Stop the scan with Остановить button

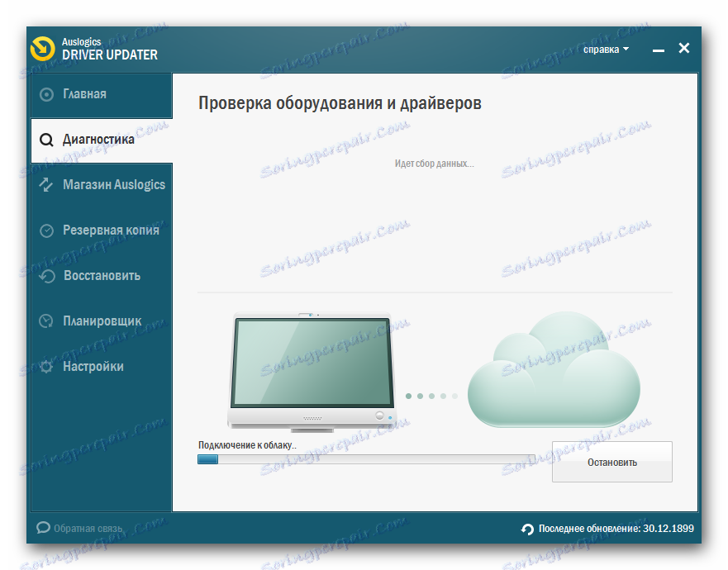point(612,462)
